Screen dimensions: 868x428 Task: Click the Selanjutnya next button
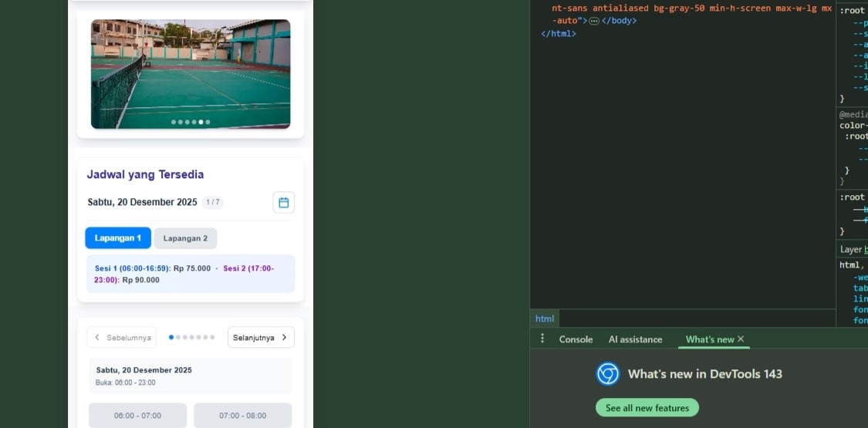tap(261, 337)
